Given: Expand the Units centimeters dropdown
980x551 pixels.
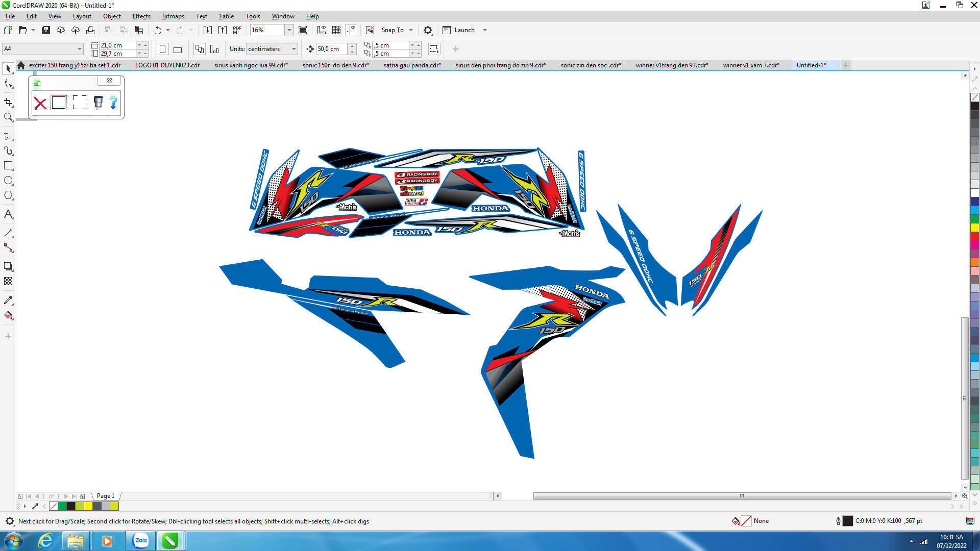Looking at the screenshot, I should [x=293, y=49].
